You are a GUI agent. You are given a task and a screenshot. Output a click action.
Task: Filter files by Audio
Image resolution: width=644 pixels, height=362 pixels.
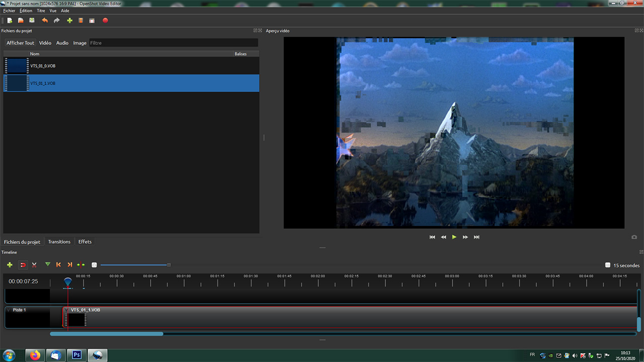pyautogui.click(x=62, y=43)
